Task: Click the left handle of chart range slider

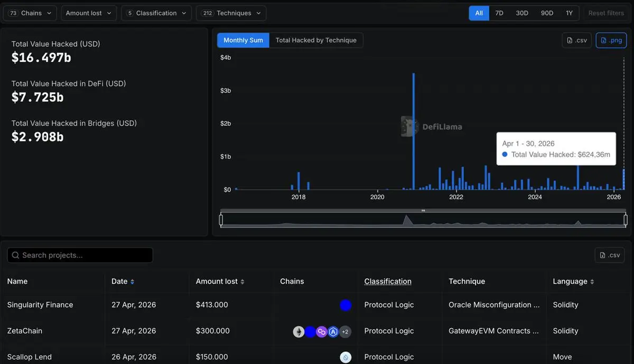Action: [221, 220]
